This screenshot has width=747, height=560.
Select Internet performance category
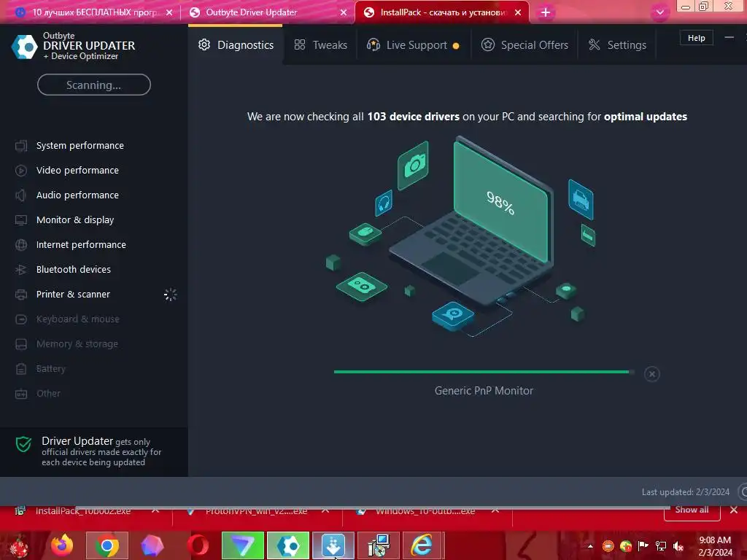81,244
